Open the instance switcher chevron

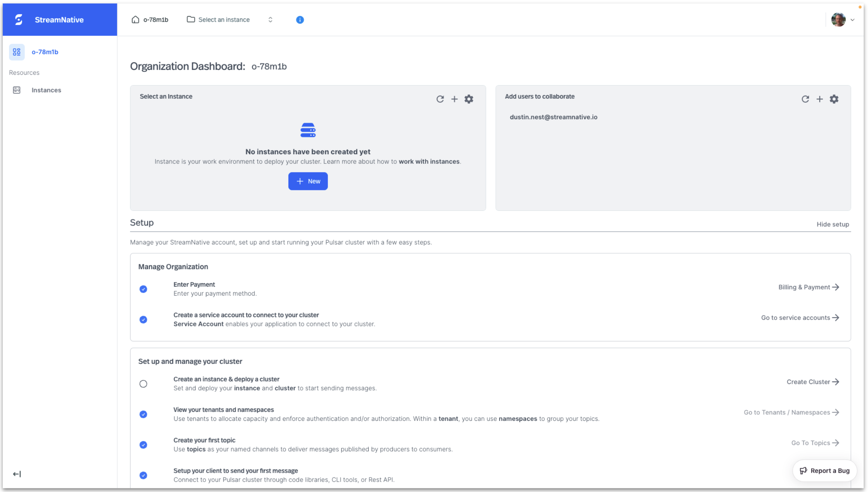(x=270, y=20)
